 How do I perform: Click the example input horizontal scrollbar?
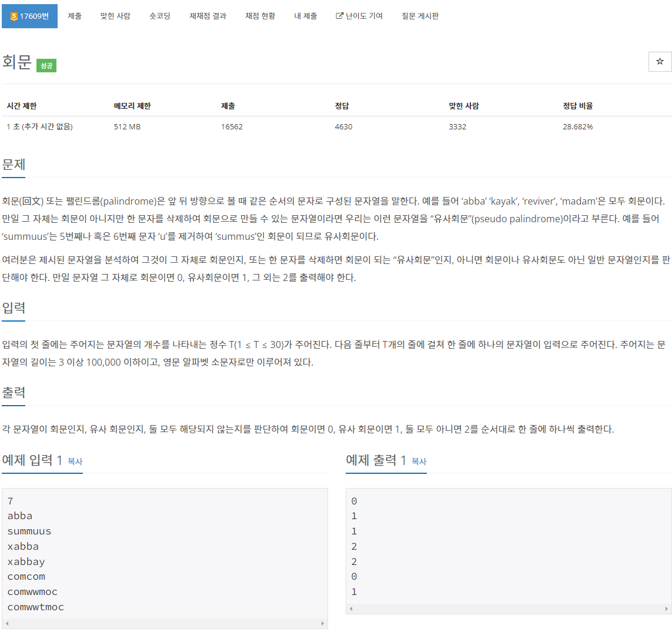point(165,623)
